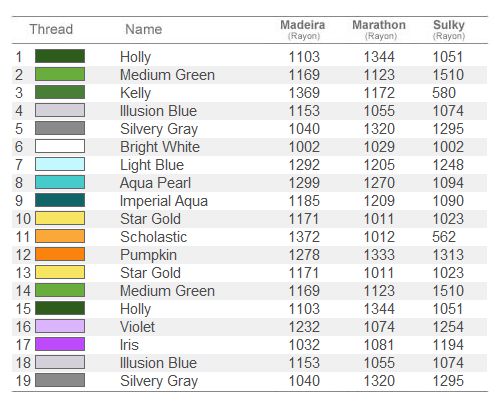Screen dimensions: 500x402
Task: Click Madeira code 1372 for Scholastic
Action: pyautogui.click(x=304, y=237)
